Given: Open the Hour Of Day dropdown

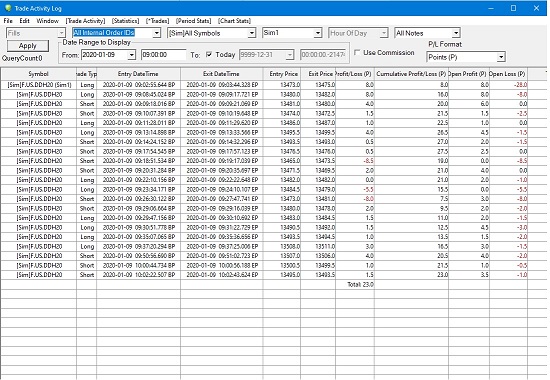Looking at the screenshot, I should tap(384, 33).
